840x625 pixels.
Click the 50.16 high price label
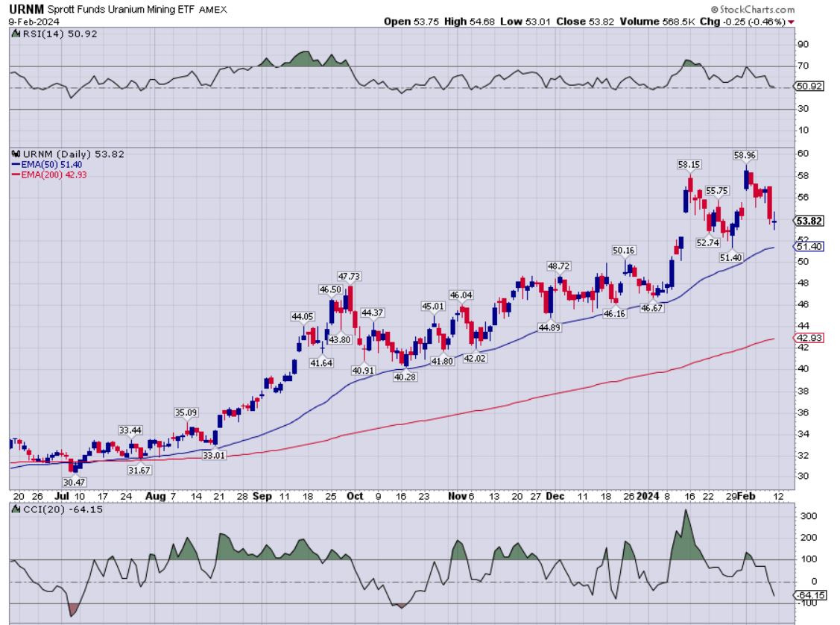[x=624, y=251]
